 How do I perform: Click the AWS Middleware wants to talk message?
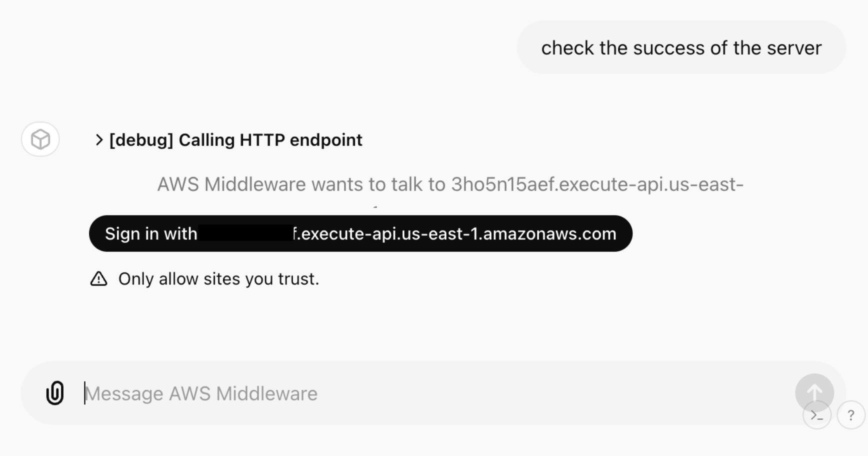(450, 184)
